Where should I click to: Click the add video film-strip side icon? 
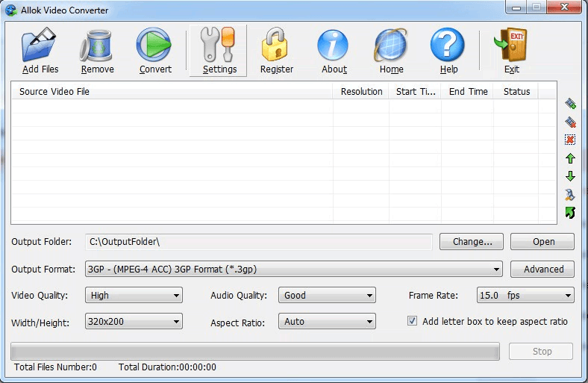coord(570,103)
